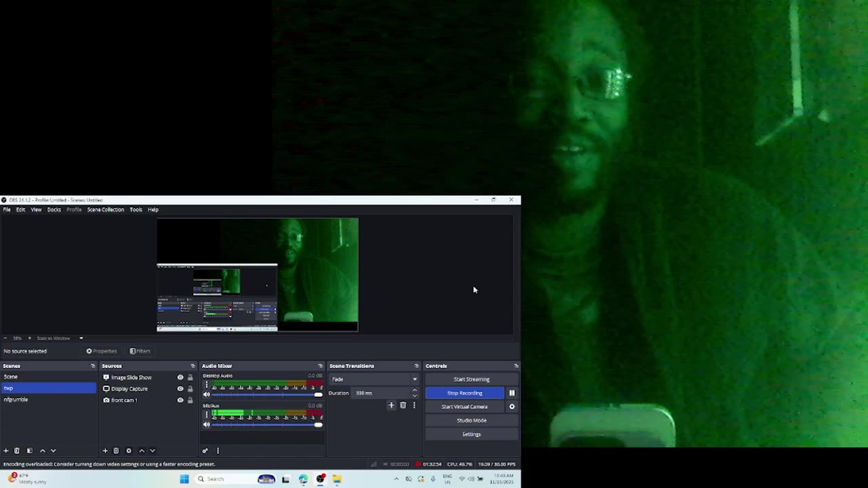
Task: Increase transition duration stepper up
Action: [x=415, y=390]
